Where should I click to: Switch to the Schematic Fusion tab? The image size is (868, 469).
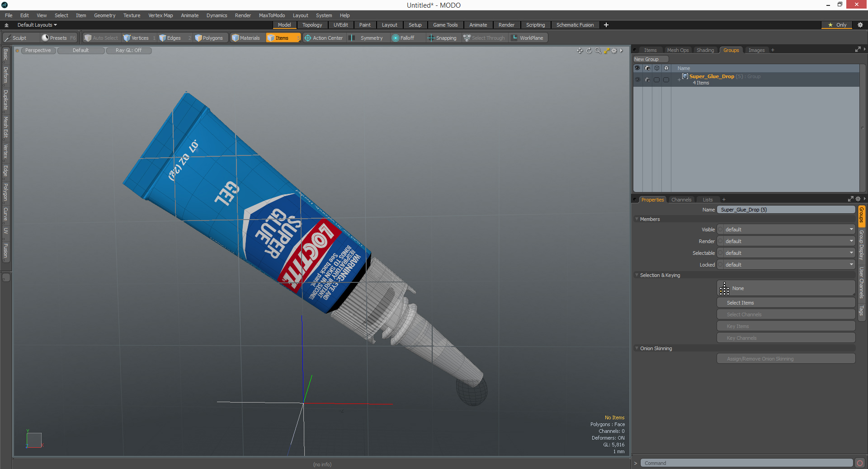575,25
